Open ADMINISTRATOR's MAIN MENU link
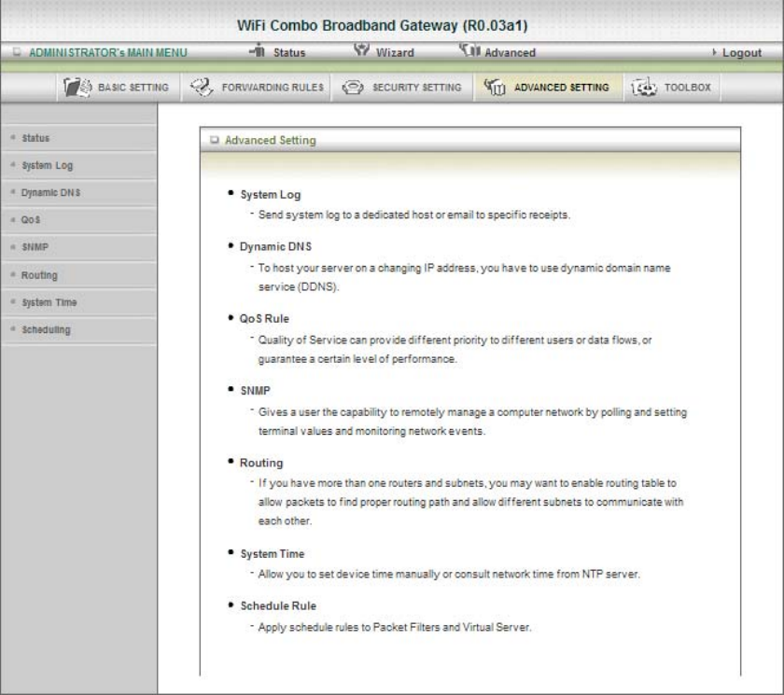Screen dimensions: 784x695 coord(108,52)
